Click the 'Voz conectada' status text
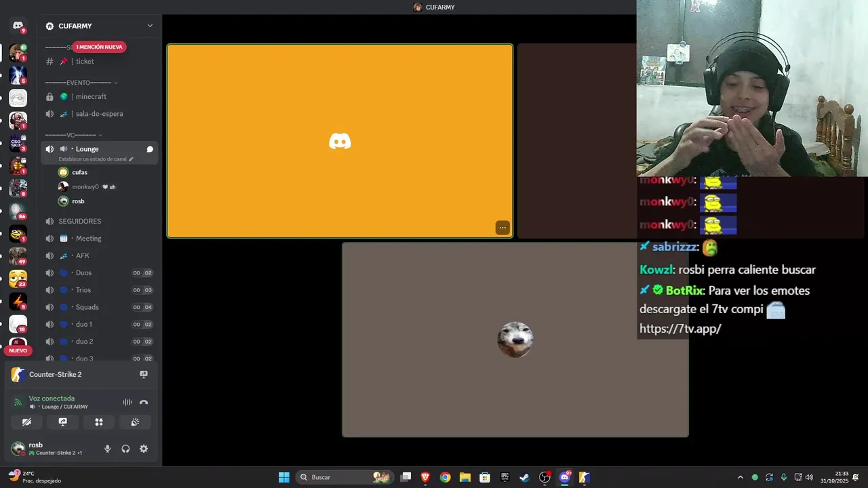The height and width of the screenshot is (488, 868). coord(52,399)
